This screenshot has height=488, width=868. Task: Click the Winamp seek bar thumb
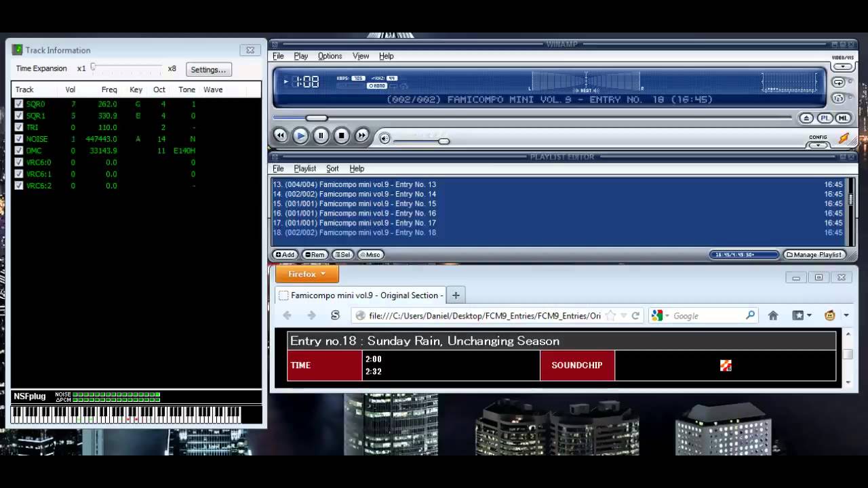click(x=316, y=118)
